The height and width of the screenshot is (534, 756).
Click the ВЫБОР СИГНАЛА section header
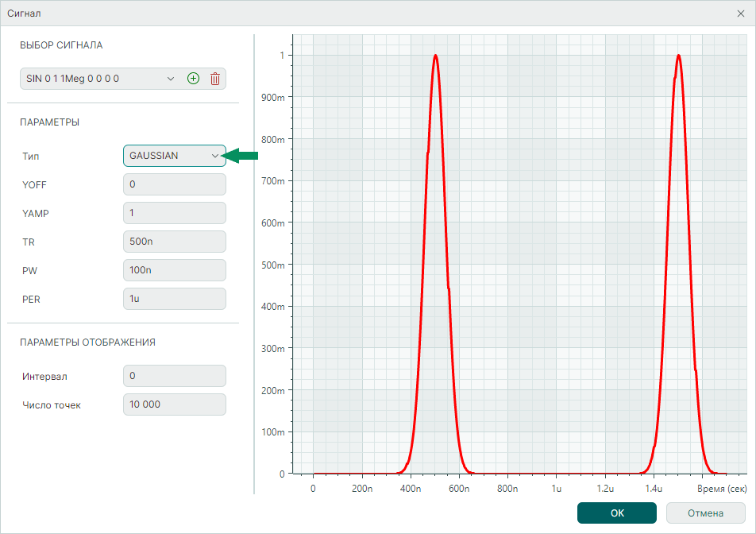point(61,45)
